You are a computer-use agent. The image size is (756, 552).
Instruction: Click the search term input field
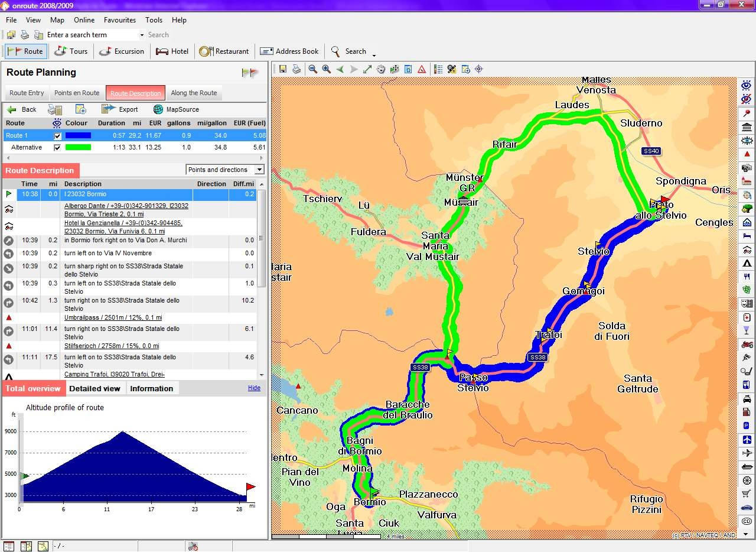click(92, 35)
